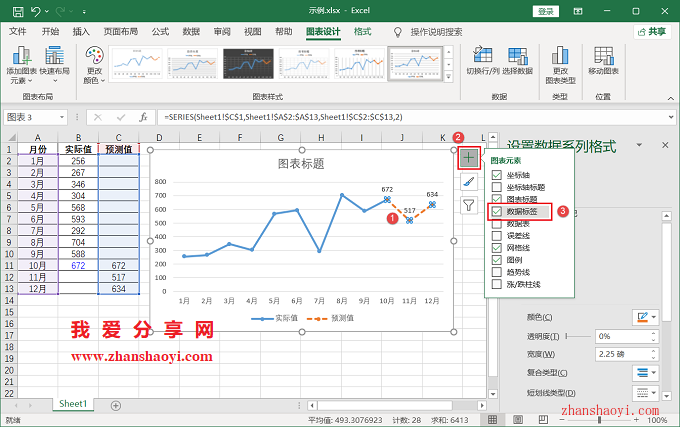Toggle the Trendline (趋势线) checkbox
The width and height of the screenshot is (680, 427).
point(497,272)
